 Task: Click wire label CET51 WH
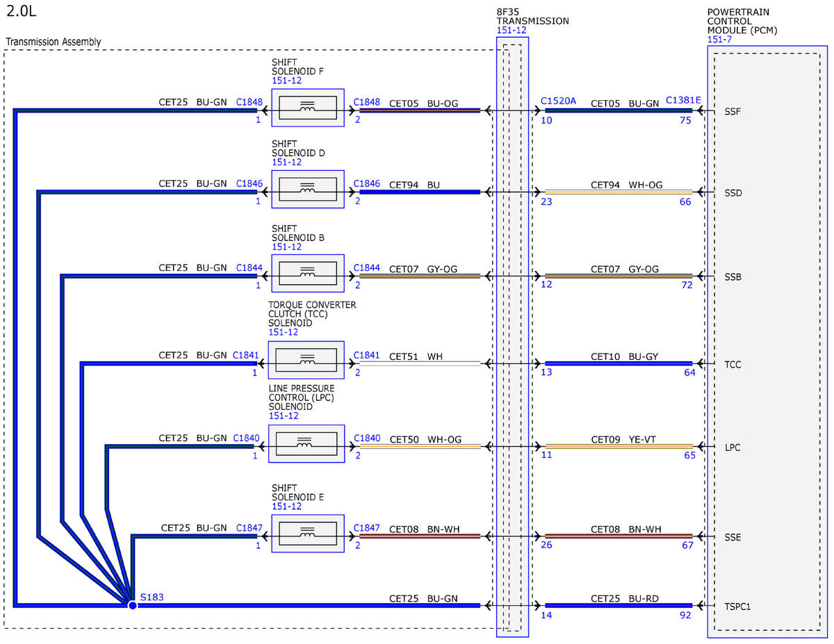(416, 356)
